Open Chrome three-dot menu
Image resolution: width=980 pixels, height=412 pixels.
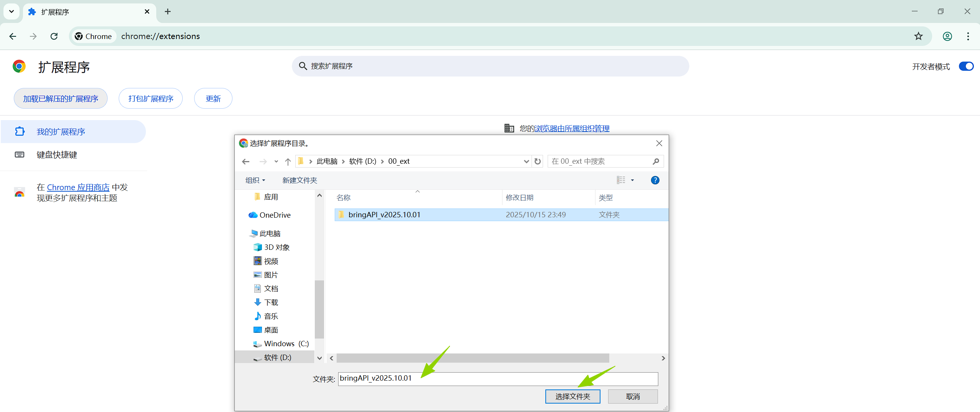click(x=968, y=36)
